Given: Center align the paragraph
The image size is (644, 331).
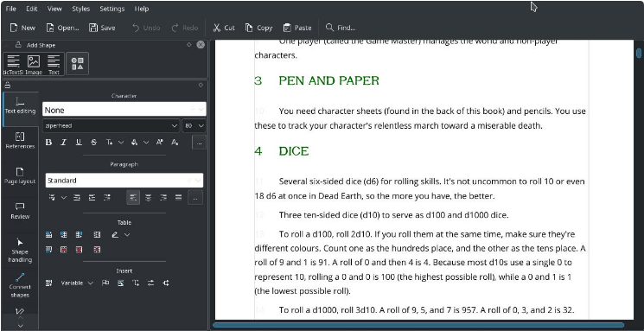Looking at the screenshot, I should click(x=149, y=198).
